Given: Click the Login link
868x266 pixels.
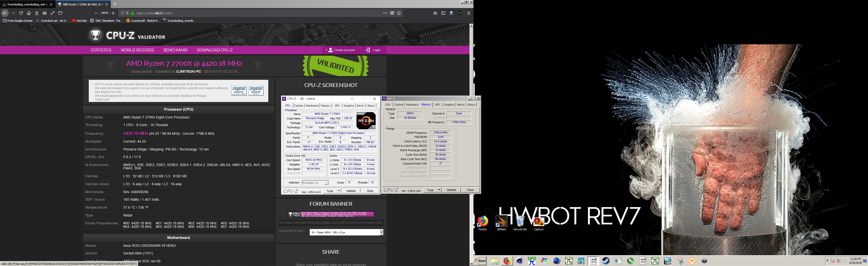Looking at the screenshot, I should (x=373, y=50).
